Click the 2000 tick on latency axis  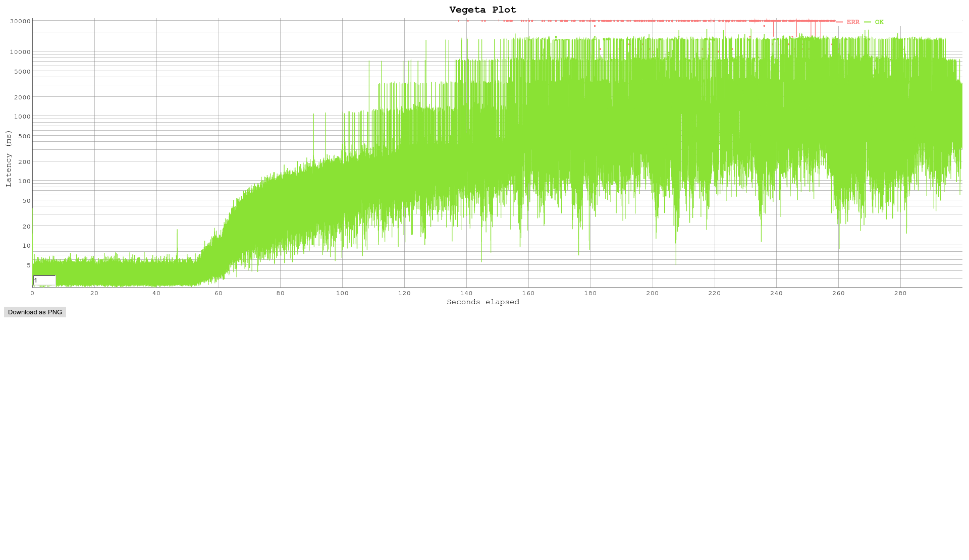click(x=22, y=97)
